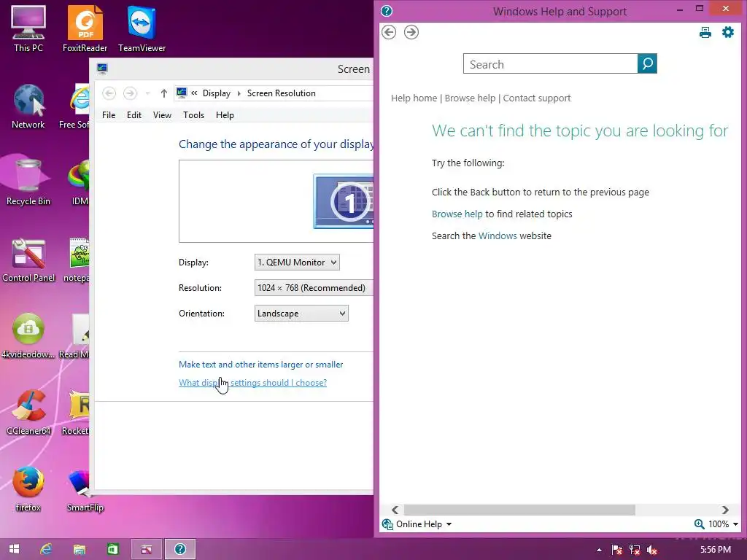
Task: Switch to Control Panel taskbar button
Action: 146,549
